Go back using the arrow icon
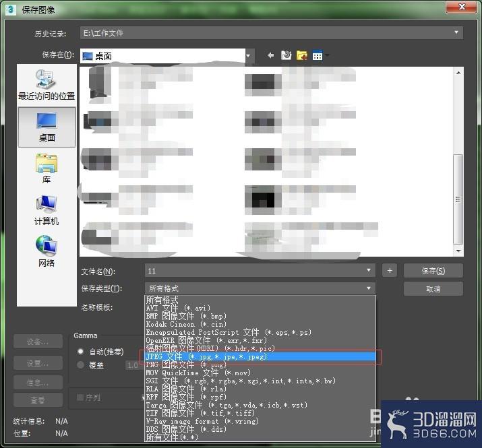 pyautogui.click(x=270, y=55)
